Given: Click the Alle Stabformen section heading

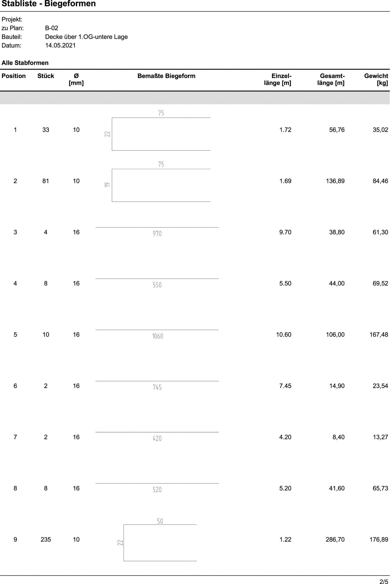Looking at the screenshot, I should coord(25,63).
